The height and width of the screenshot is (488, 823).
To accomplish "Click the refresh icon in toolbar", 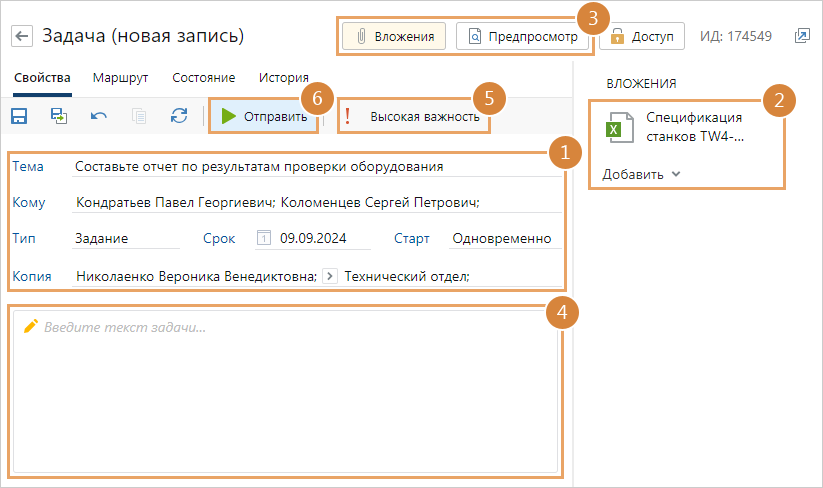I will pyautogui.click(x=179, y=116).
